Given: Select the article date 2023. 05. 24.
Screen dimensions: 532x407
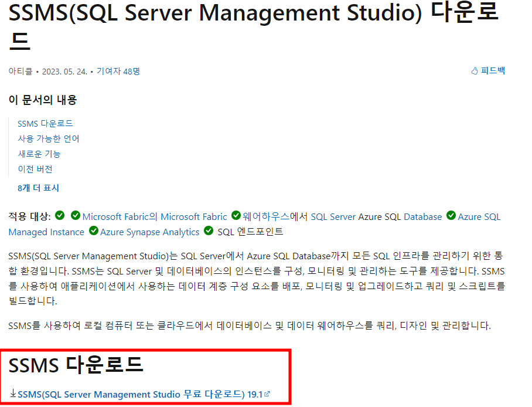Looking at the screenshot, I should [64, 72].
